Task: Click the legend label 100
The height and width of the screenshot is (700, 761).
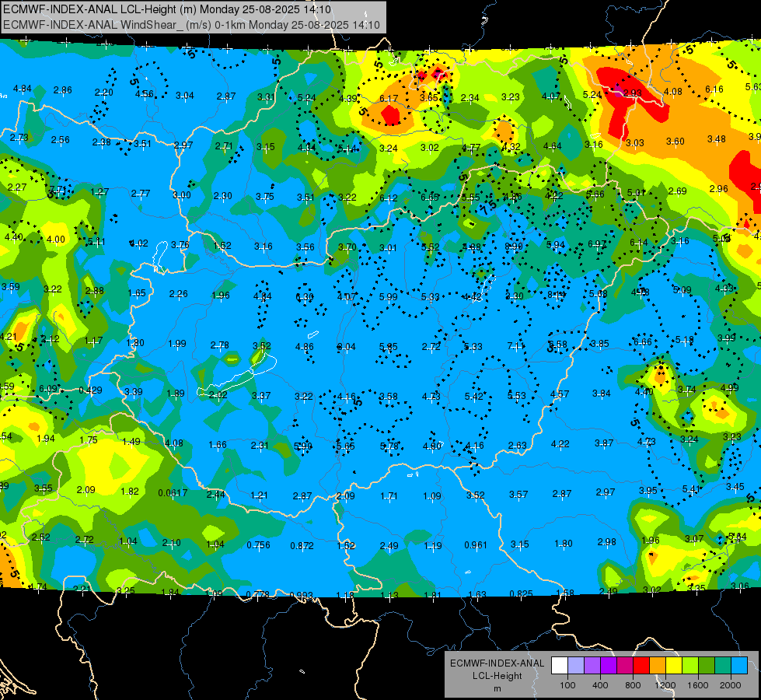Action: [x=567, y=685]
